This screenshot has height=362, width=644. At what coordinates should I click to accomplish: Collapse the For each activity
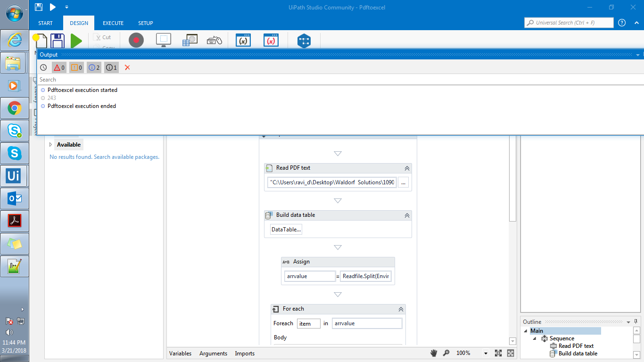pyautogui.click(x=401, y=309)
